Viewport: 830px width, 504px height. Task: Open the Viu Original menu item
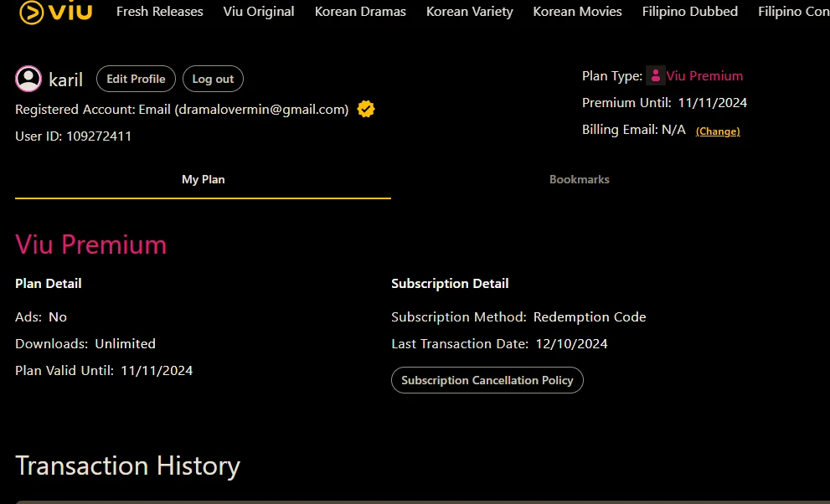coord(259,11)
